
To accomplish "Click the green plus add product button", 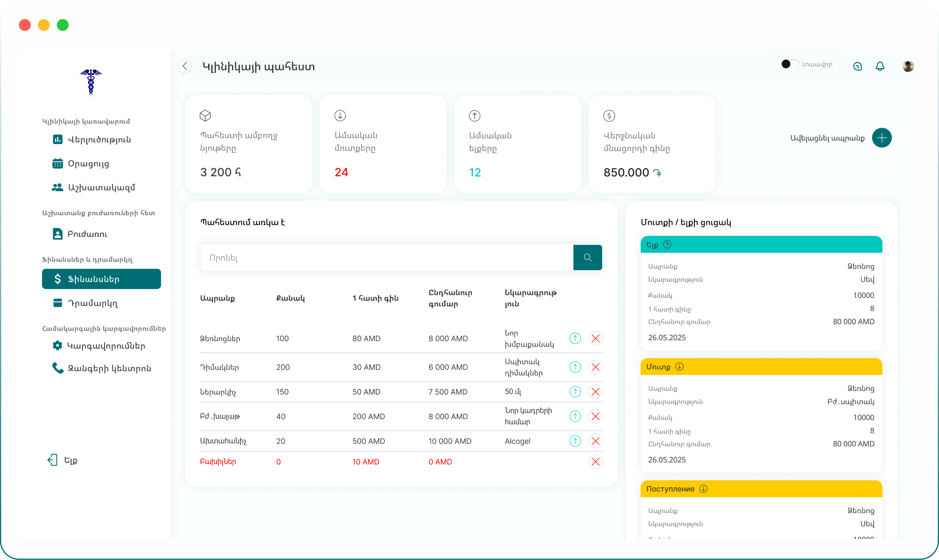I will click(x=882, y=138).
